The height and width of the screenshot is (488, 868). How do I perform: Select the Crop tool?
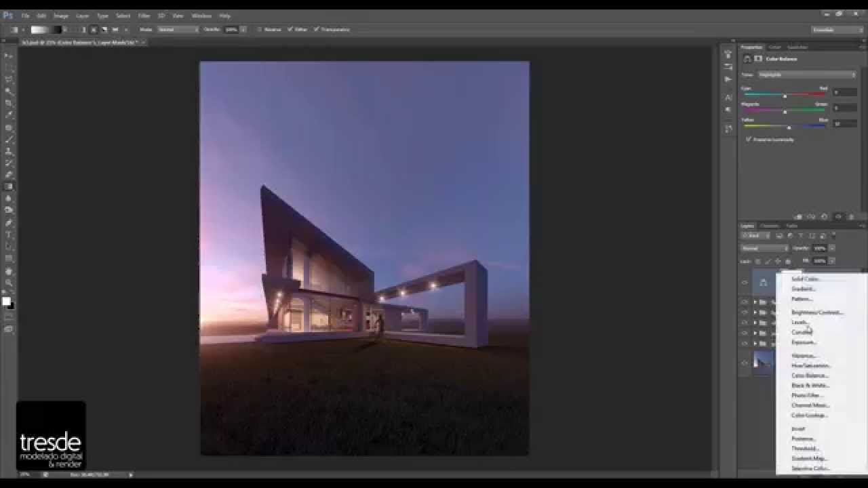[x=9, y=103]
